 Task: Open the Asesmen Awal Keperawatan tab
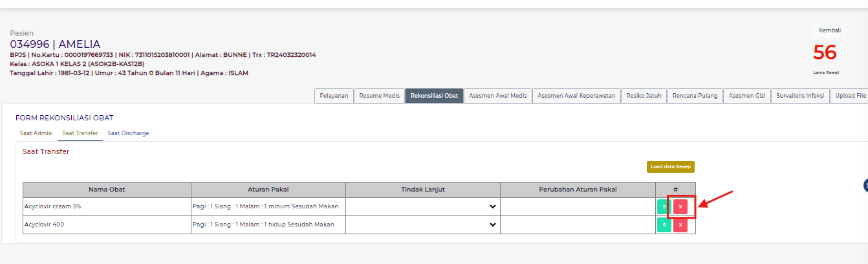(576, 96)
